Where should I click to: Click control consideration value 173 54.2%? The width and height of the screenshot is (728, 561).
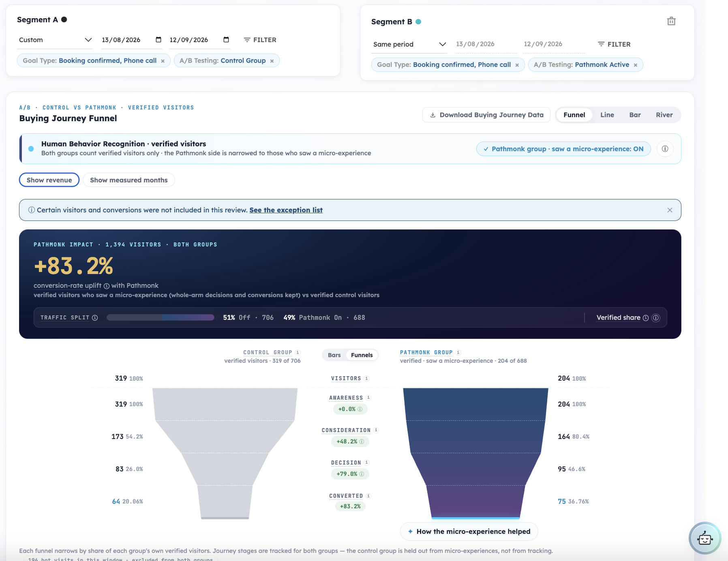point(127,437)
